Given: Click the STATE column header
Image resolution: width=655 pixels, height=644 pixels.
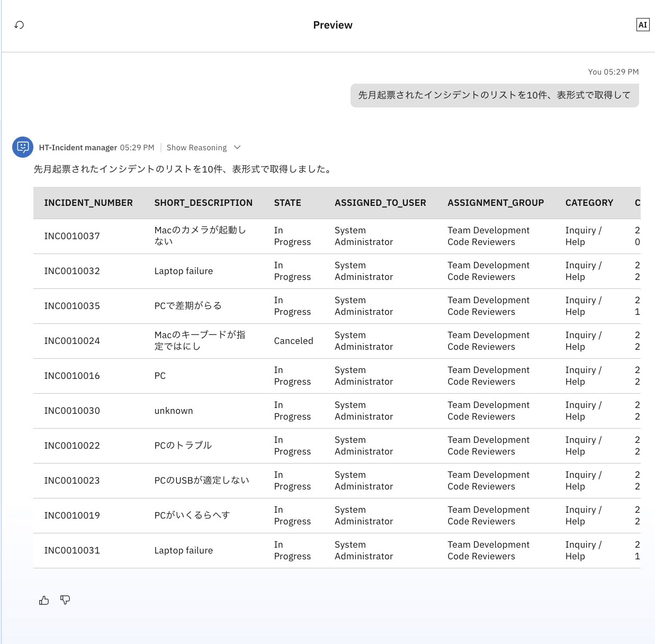Looking at the screenshot, I should click(288, 203).
